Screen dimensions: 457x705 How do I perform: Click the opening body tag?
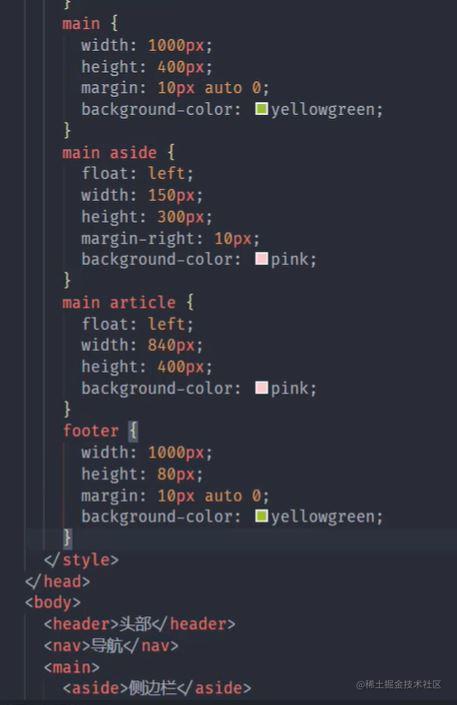[x=53, y=602]
